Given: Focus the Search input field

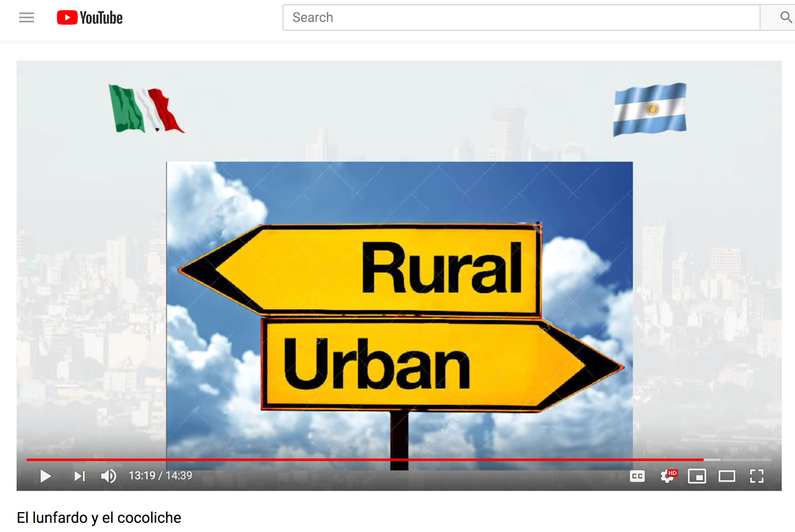Looking at the screenshot, I should (x=521, y=17).
